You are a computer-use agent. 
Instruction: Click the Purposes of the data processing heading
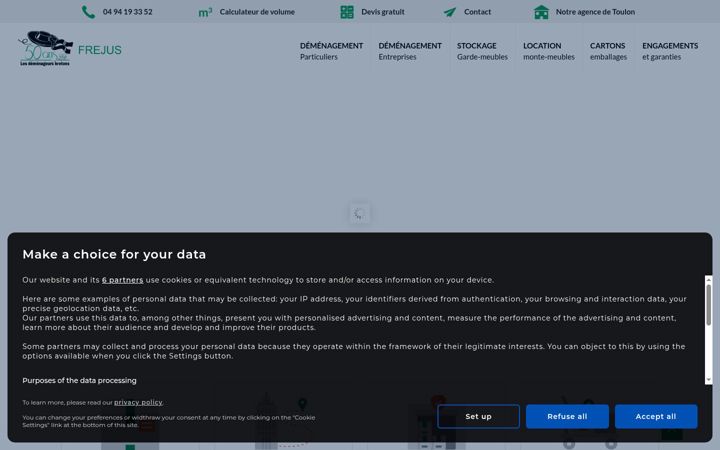79,380
